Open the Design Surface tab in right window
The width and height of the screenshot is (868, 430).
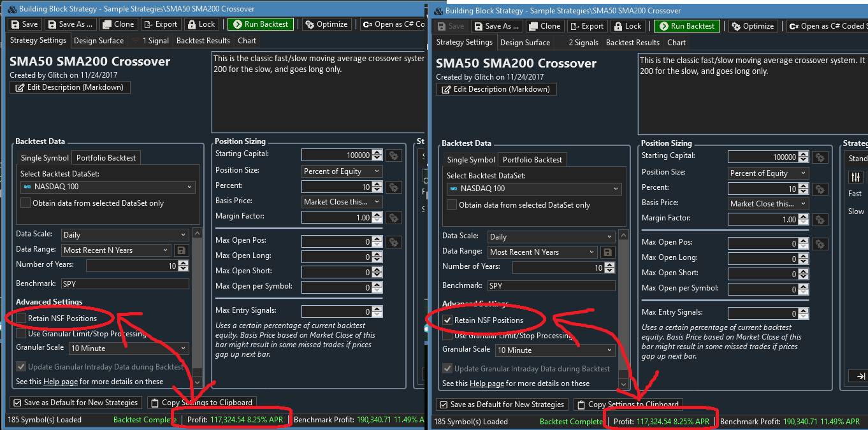click(525, 43)
